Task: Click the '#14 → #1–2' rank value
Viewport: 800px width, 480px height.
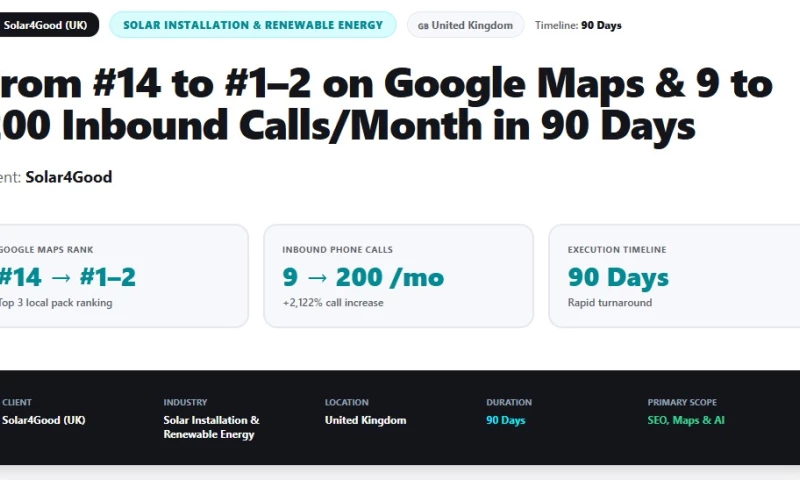Action: tap(67, 277)
